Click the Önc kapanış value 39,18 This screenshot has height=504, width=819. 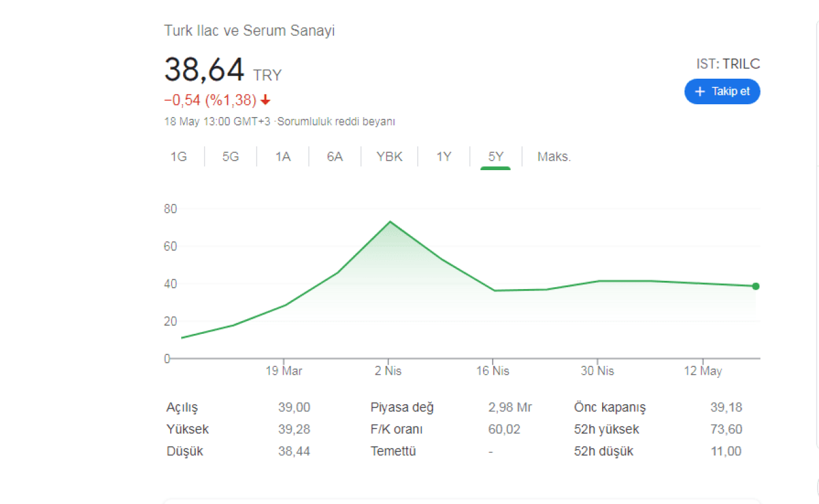(726, 407)
